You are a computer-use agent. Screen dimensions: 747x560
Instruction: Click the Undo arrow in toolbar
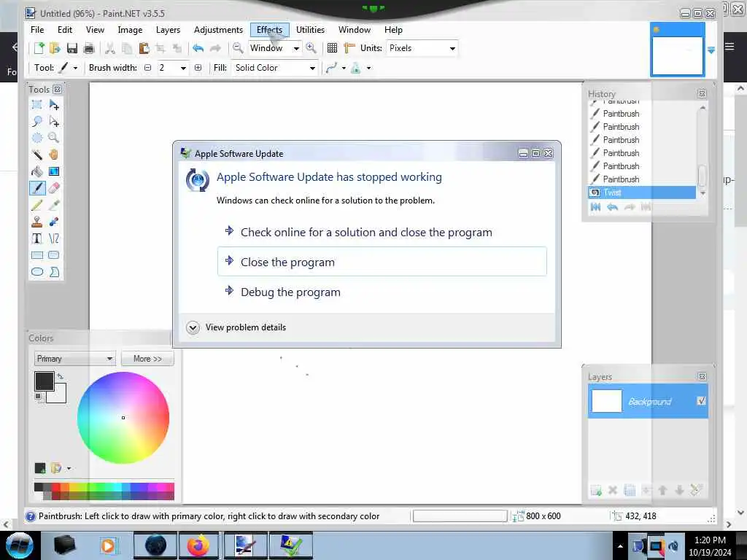[x=198, y=48]
